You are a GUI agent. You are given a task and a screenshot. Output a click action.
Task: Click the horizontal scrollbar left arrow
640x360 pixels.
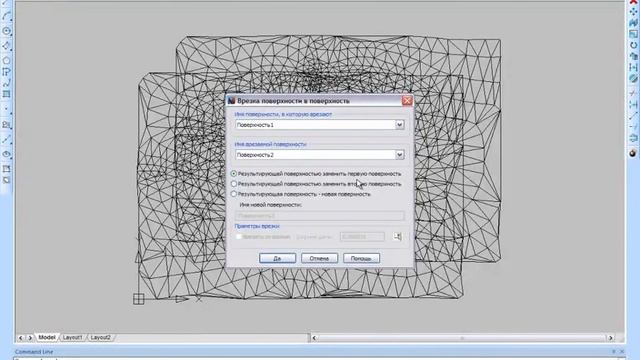click(314, 338)
